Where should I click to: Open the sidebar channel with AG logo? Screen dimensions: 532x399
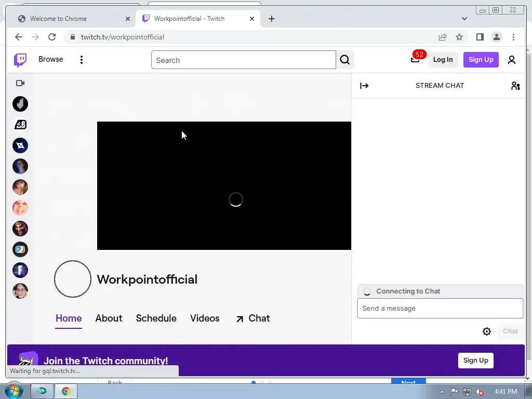(20, 125)
